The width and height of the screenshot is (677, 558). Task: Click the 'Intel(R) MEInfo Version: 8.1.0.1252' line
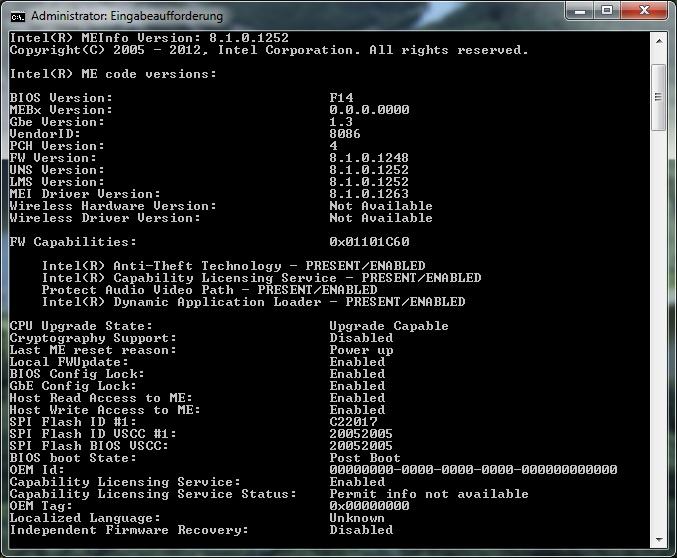[x=149, y=38]
